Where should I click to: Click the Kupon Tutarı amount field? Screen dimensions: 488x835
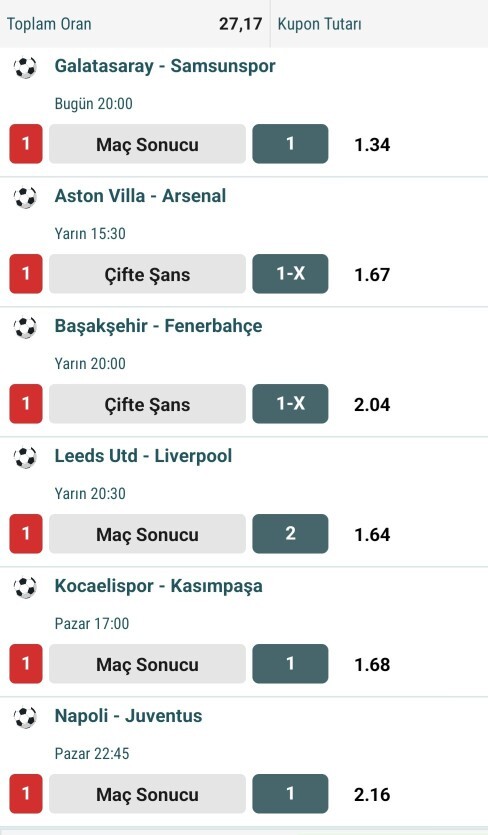point(379,24)
